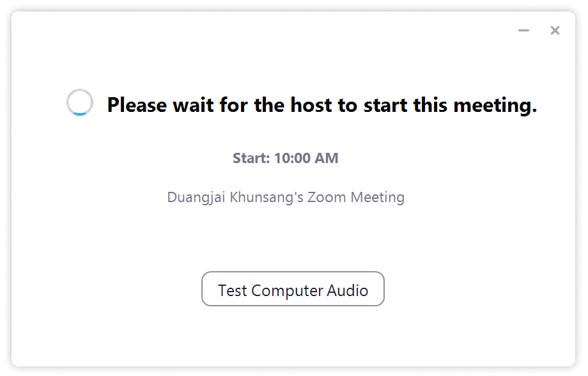The image size is (588, 376).
Task: Close the Zoom waiting dialog
Action: (555, 31)
